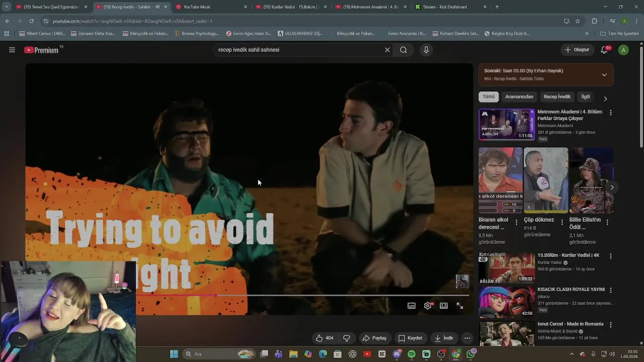
Task: Focus the YouTube search input field
Action: click(299, 50)
